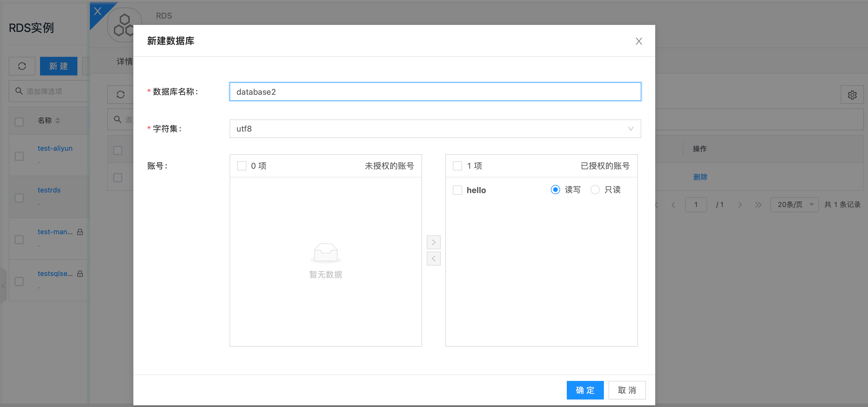Switch to the 详情 tab
The image size is (868, 407).
(x=124, y=61)
